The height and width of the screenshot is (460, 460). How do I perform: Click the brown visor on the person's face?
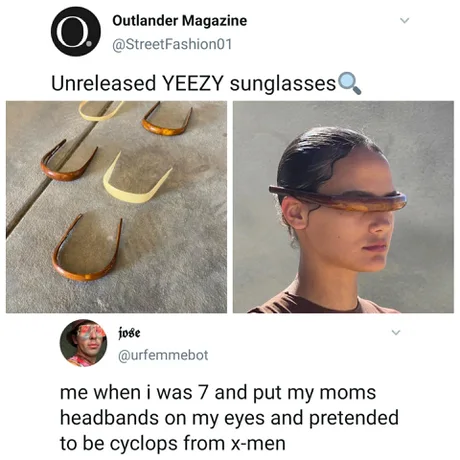click(337, 198)
